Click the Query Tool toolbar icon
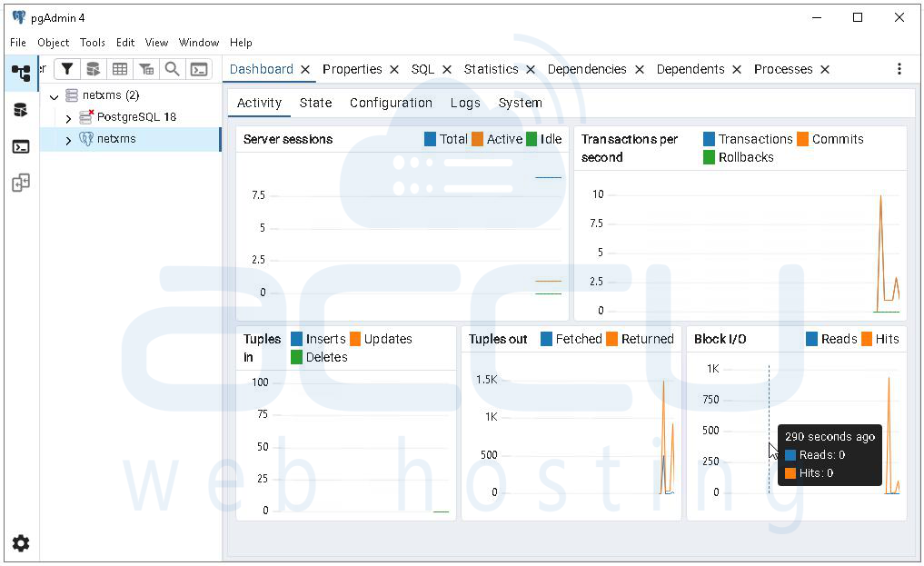 [x=93, y=69]
